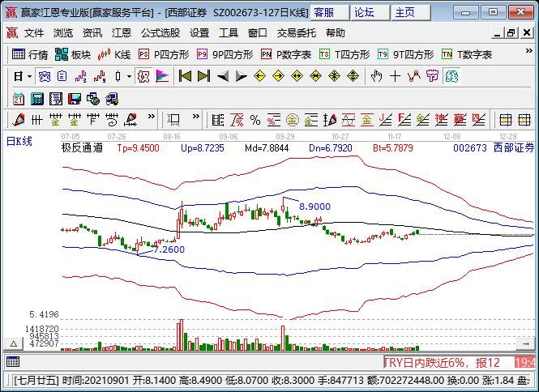Click the box dimension measuring icon
Viewport: 539px width, 392px height.
(x=173, y=120)
